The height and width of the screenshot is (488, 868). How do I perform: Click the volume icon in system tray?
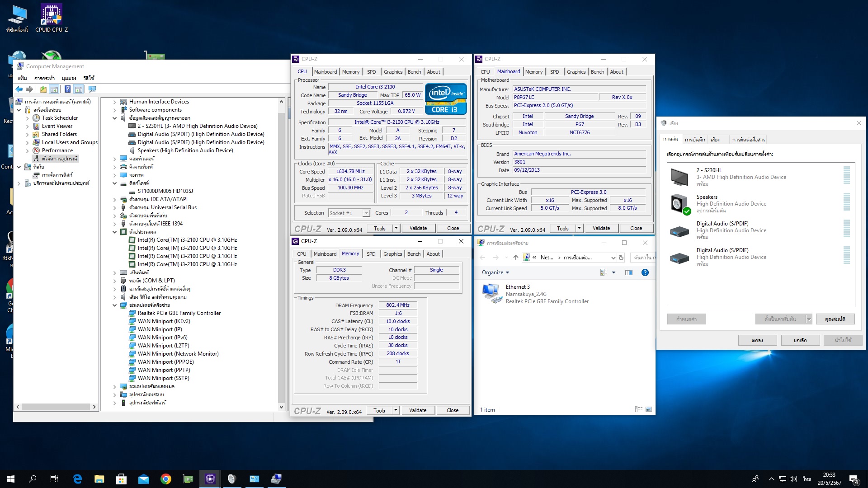click(793, 479)
